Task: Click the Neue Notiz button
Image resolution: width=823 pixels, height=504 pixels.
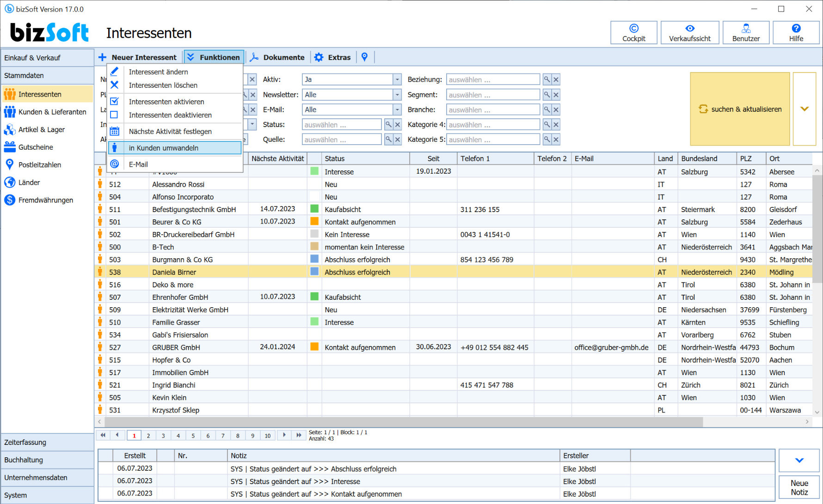Action: click(x=799, y=487)
